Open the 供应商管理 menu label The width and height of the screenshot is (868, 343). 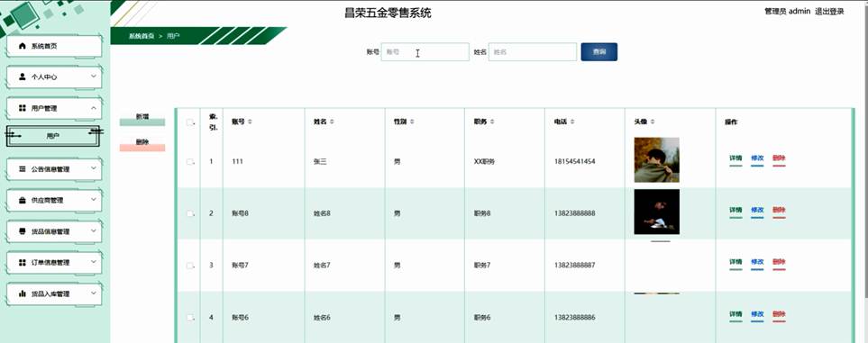coord(47,200)
